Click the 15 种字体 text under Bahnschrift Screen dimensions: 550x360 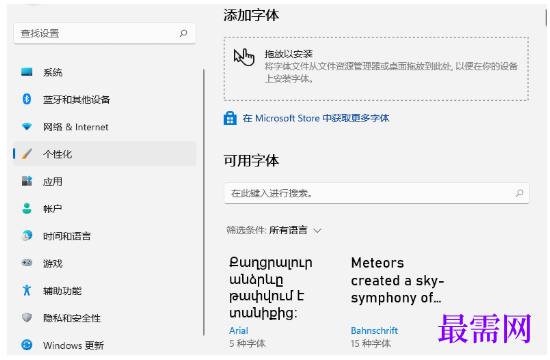(x=370, y=343)
